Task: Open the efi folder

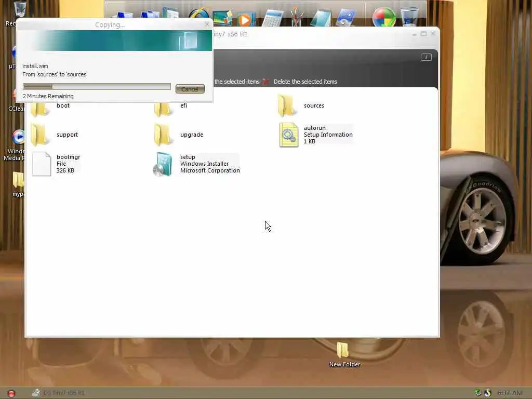Action: pos(170,108)
